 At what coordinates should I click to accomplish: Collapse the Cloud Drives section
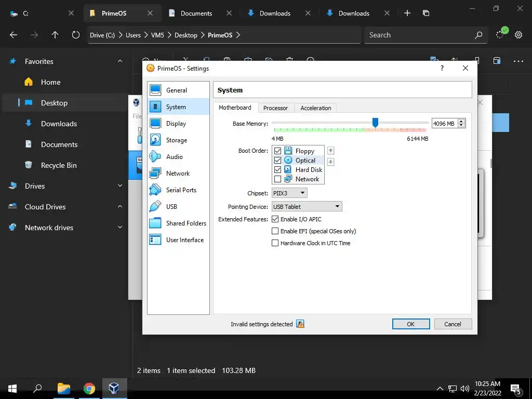click(120, 206)
